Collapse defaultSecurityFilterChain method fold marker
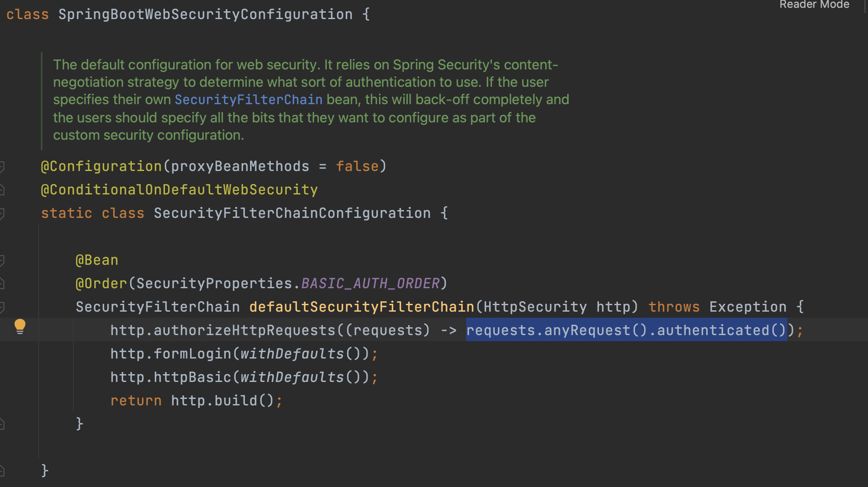 click(x=2, y=307)
